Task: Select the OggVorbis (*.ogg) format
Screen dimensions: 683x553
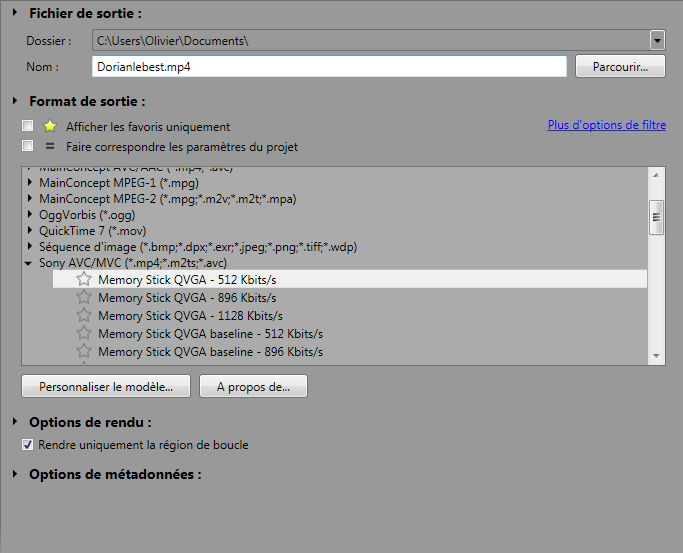Action: 87,215
